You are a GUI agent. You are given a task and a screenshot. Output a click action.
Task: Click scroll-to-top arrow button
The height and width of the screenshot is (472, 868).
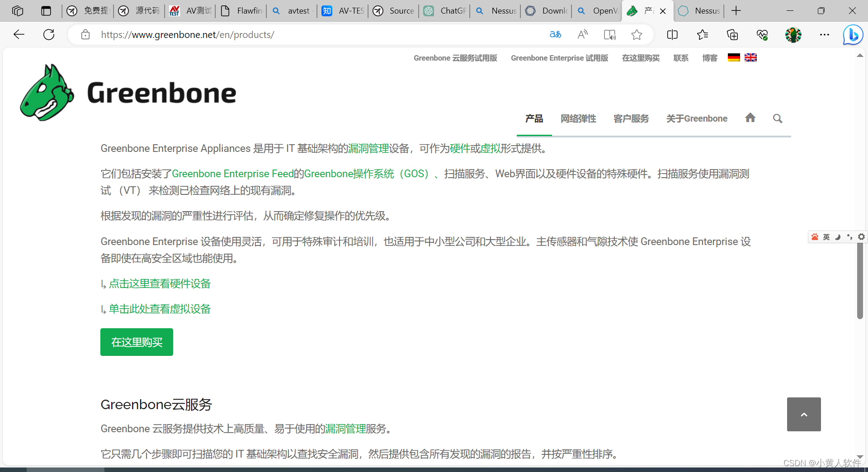(x=804, y=414)
